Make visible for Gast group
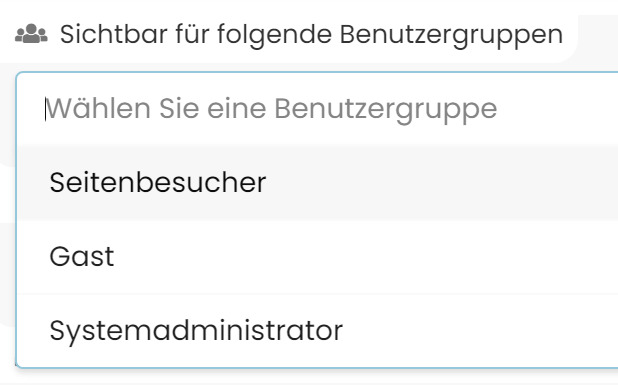 point(318,257)
